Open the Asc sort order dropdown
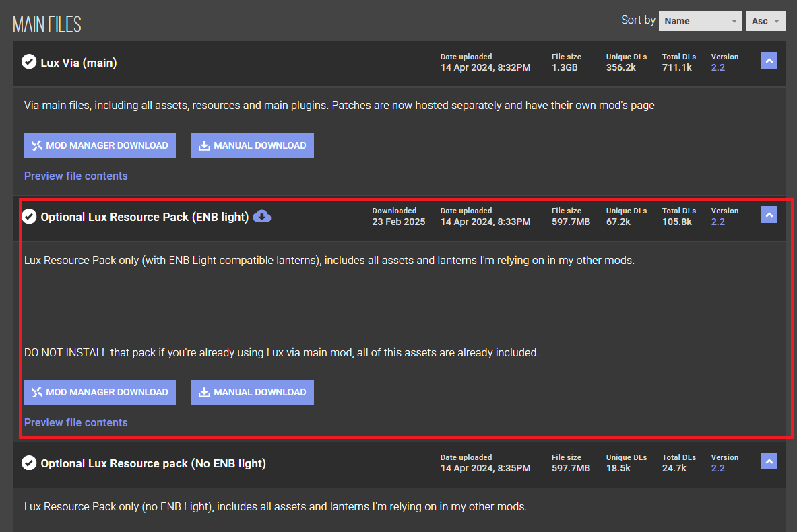 point(765,21)
